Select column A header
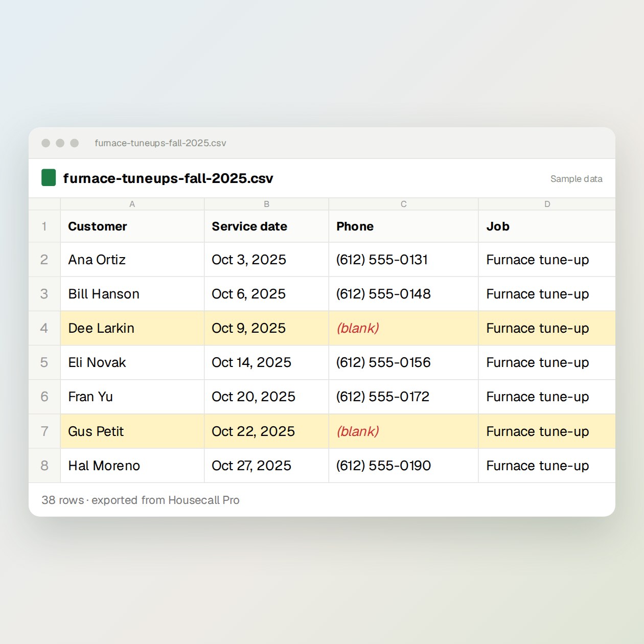 (132, 204)
